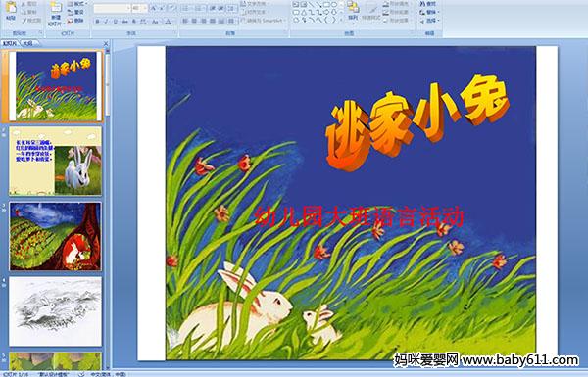The height and width of the screenshot is (377, 588).
Task: Toggle bold formatting
Action: click(98, 22)
